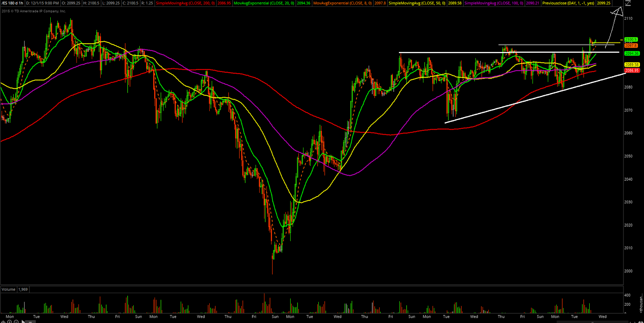
Task: Click the magenta 2090.21 value in header
Action: tap(533, 3)
